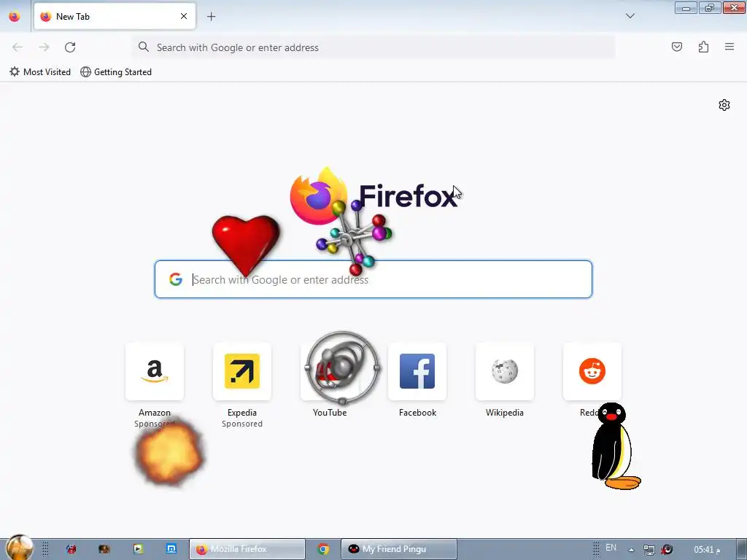The image size is (747, 560).
Task: Open the Firefox hamburger menu
Action: click(x=729, y=47)
